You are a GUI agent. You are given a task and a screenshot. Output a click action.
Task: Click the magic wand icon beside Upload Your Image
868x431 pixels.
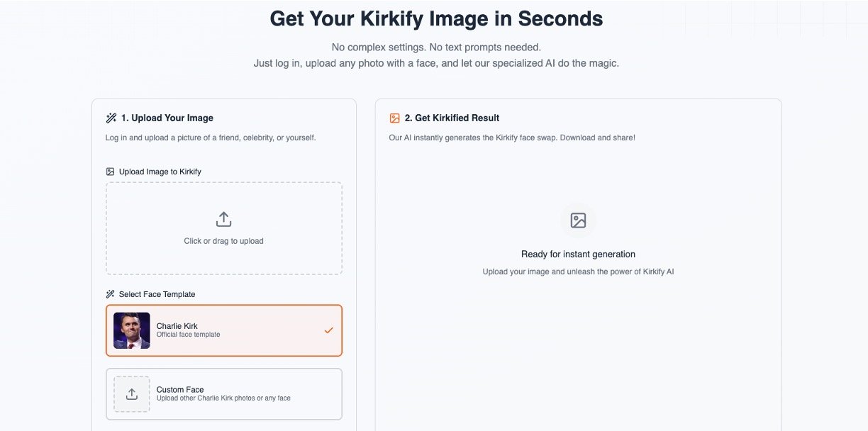pos(111,118)
